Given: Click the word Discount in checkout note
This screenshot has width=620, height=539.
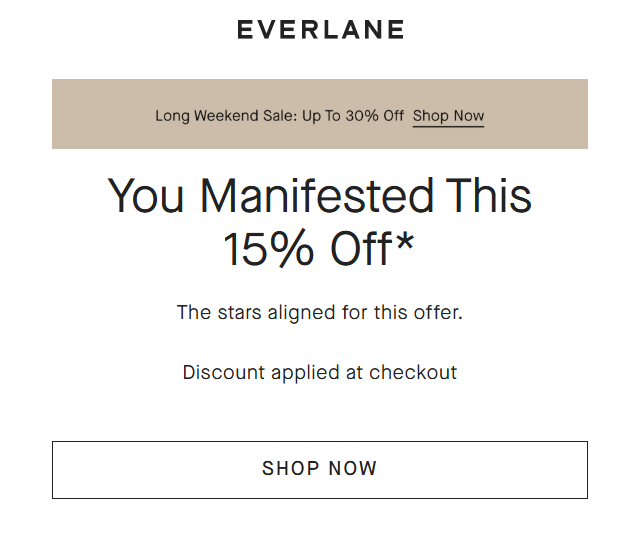Looking at the screenshot, I should tap(223, 373).
